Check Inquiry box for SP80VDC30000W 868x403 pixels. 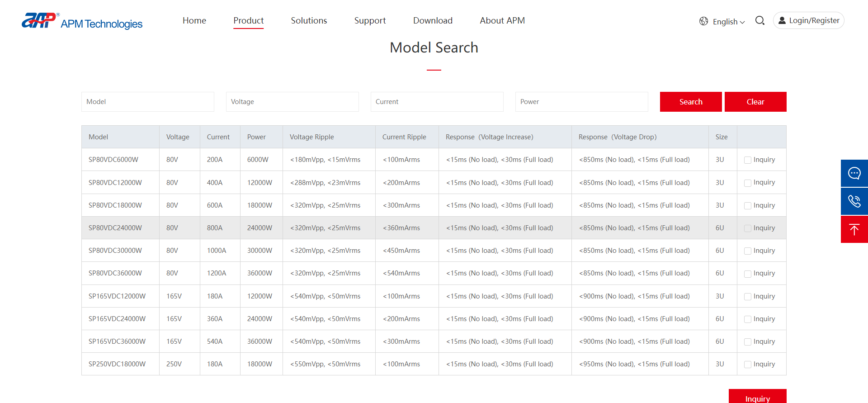click(748, 251)
